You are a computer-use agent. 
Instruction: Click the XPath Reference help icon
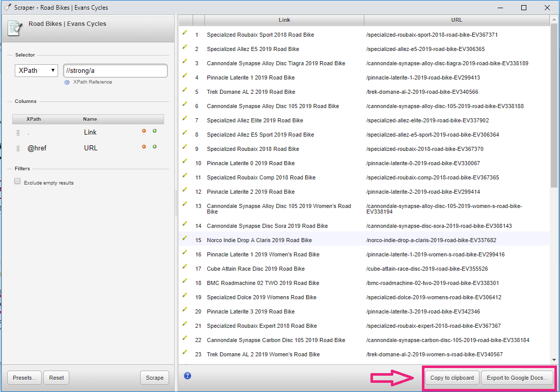coord(67,82)
